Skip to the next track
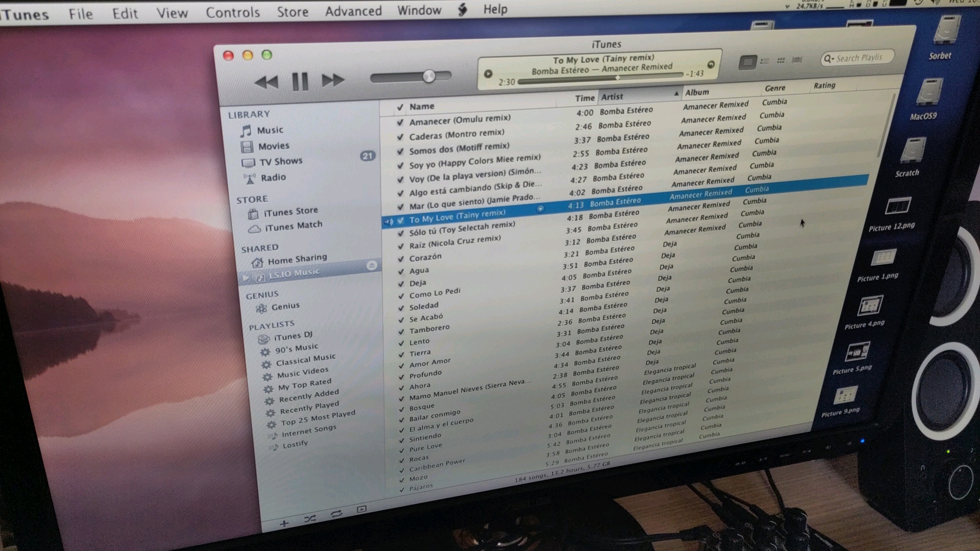This screenshot has height=551, width=980. point(333,80)
